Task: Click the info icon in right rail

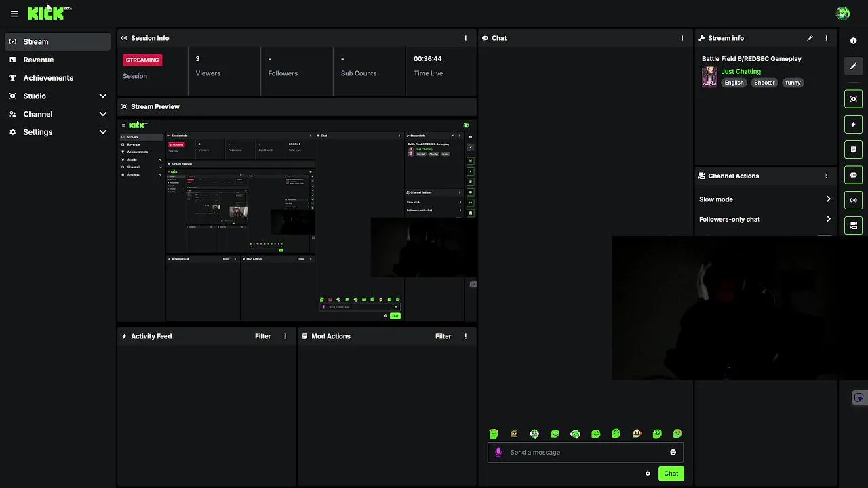Action: coord(854,41)
